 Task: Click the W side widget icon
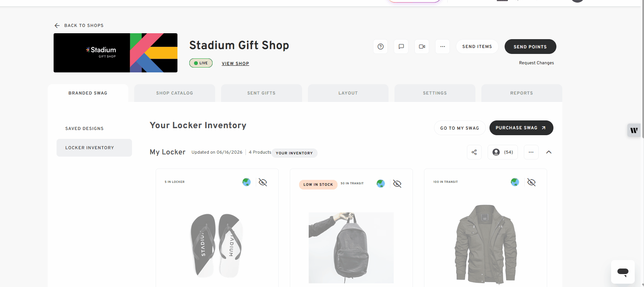634,130
